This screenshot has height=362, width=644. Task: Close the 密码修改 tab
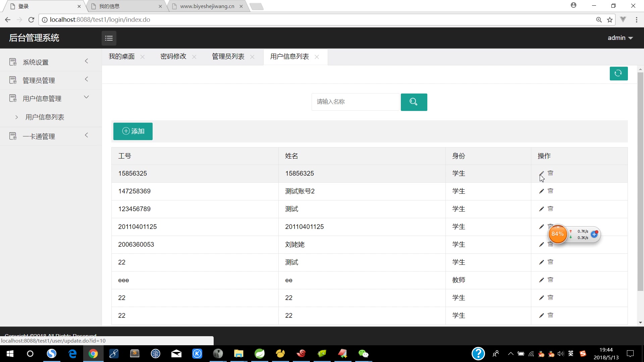point(194,57)
